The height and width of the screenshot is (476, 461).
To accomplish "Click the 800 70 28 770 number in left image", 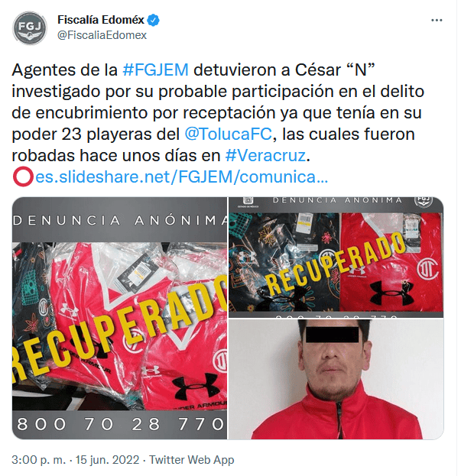I will 120,424.
